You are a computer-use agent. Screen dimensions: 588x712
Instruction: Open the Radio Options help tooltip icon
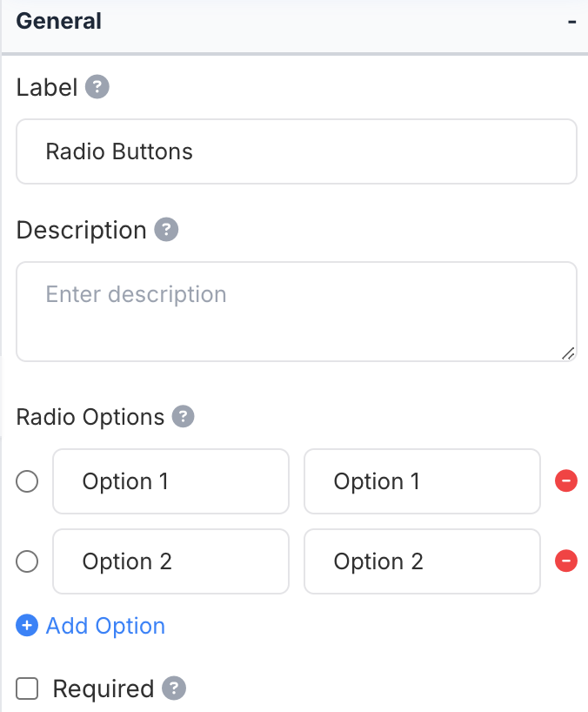[x=183, y=417]
